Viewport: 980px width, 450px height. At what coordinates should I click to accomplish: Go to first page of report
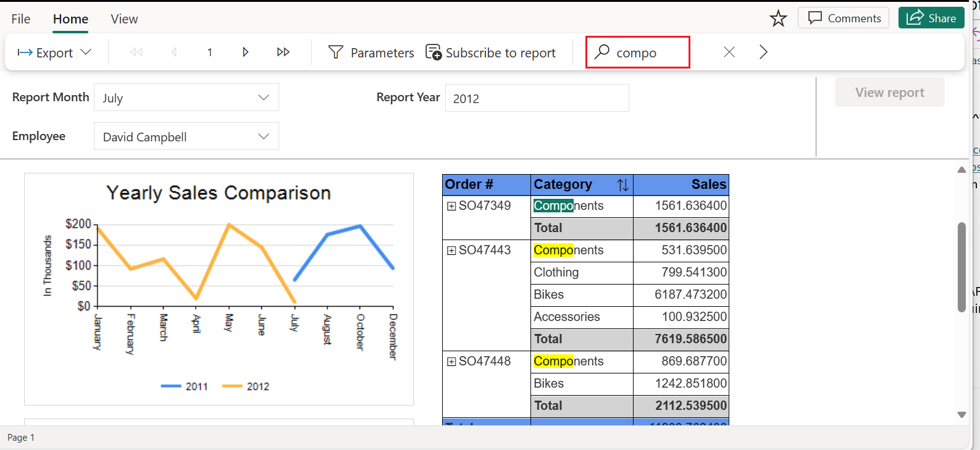coord(136,52)
